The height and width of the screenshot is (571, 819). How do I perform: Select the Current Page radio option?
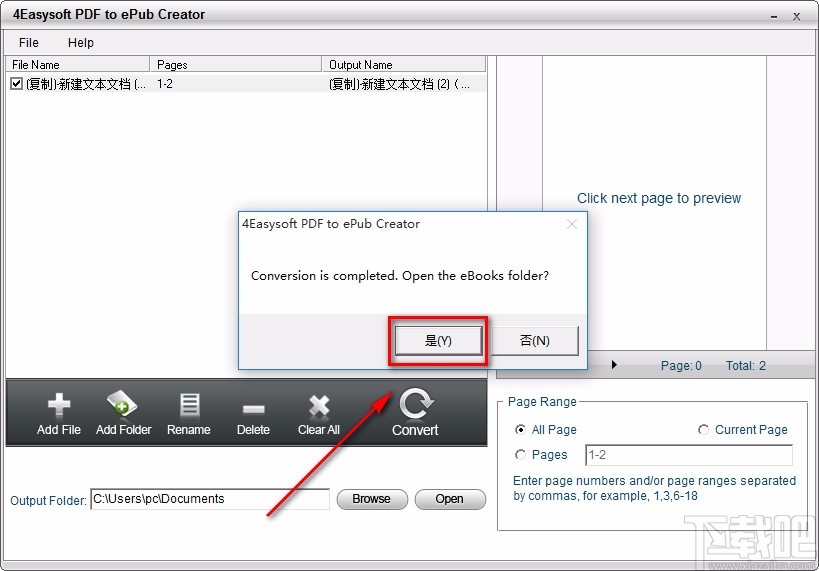point(703,429)
